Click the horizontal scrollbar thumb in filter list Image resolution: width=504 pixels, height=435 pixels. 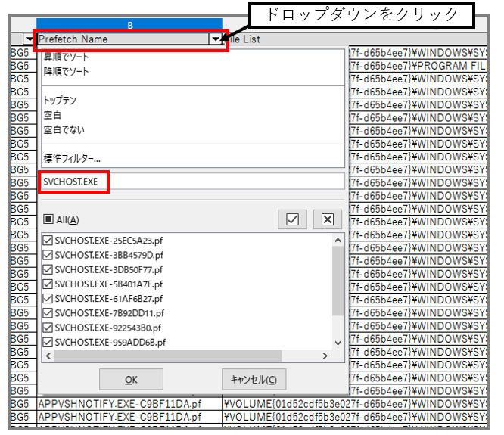pyautogui.click(x=168, y=356)
